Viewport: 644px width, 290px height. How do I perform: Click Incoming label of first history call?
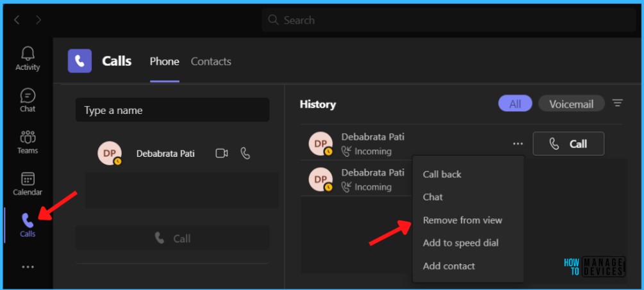(372, 151)
